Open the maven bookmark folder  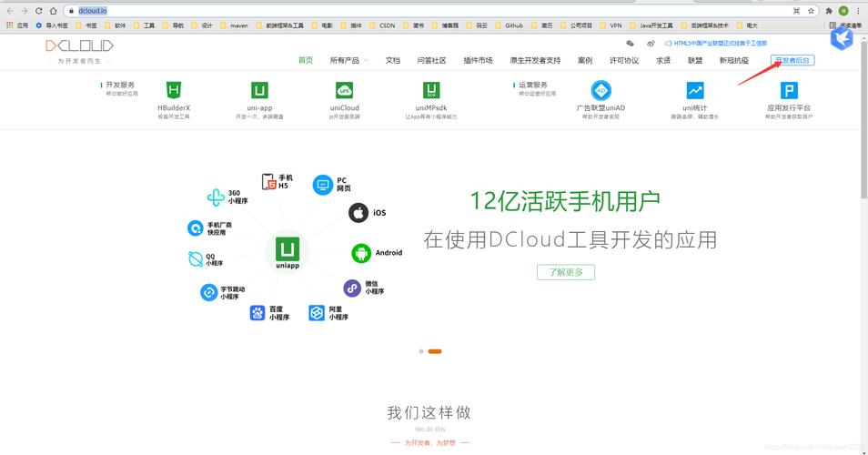(x=234, y=25)
